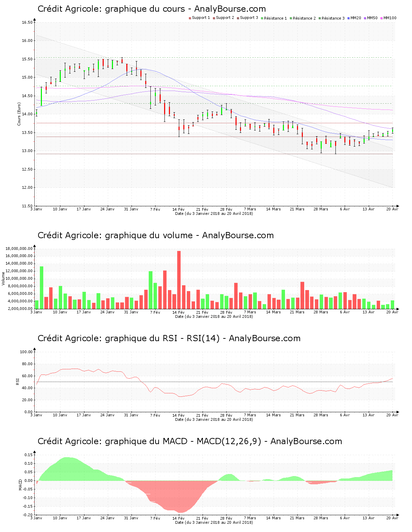Click the 16.50 price axis value
Screen dimensions: 412x532
click(27, 23)
